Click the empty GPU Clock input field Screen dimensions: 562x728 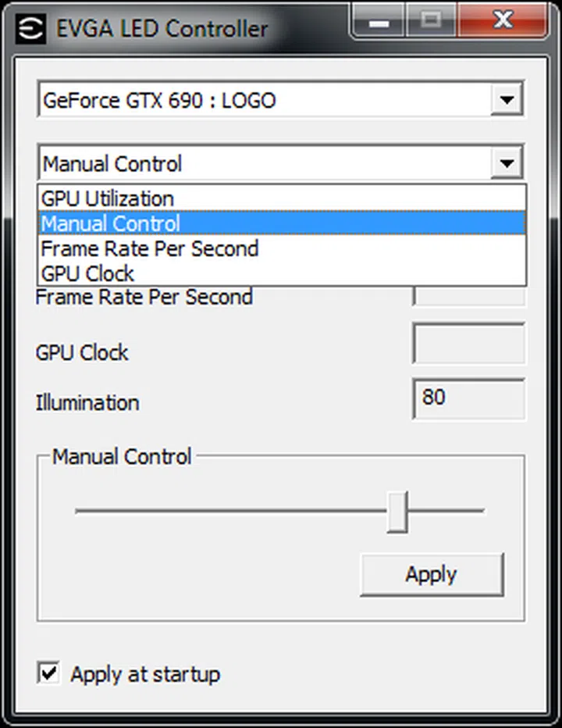[x=468, y=344]
